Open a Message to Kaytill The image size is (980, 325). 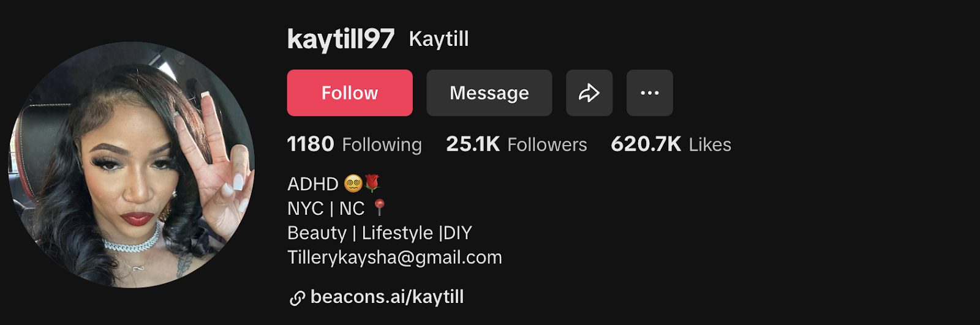click(x=489, y=93)
